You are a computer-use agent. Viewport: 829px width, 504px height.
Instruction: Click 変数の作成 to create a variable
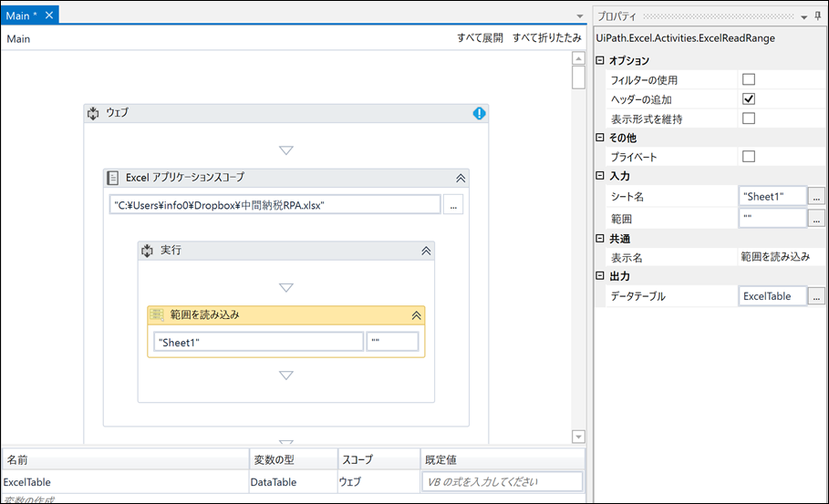tap(29, 499)
